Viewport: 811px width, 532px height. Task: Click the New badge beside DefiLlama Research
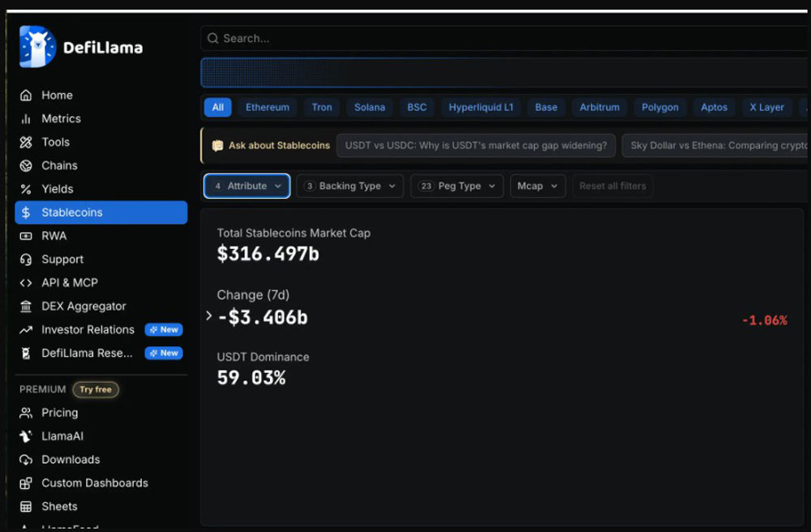pyautogui.click(x=164, y=353)
